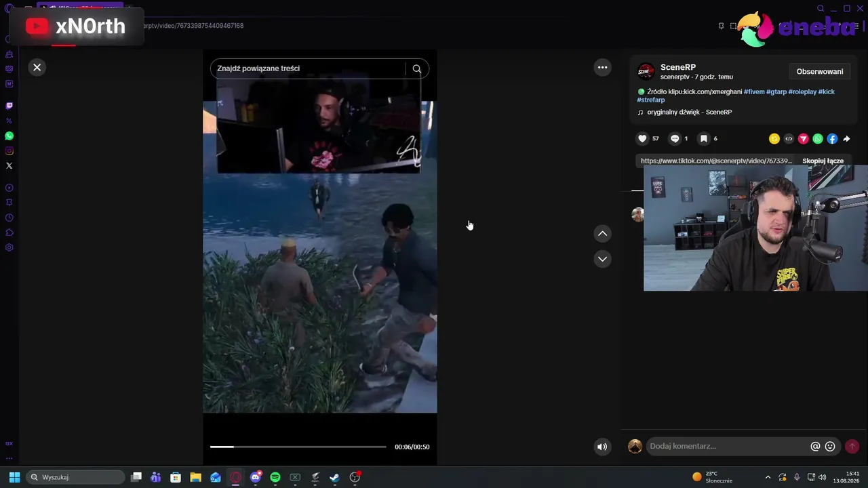Open system volume from tray speaker icon

point(823,477)
